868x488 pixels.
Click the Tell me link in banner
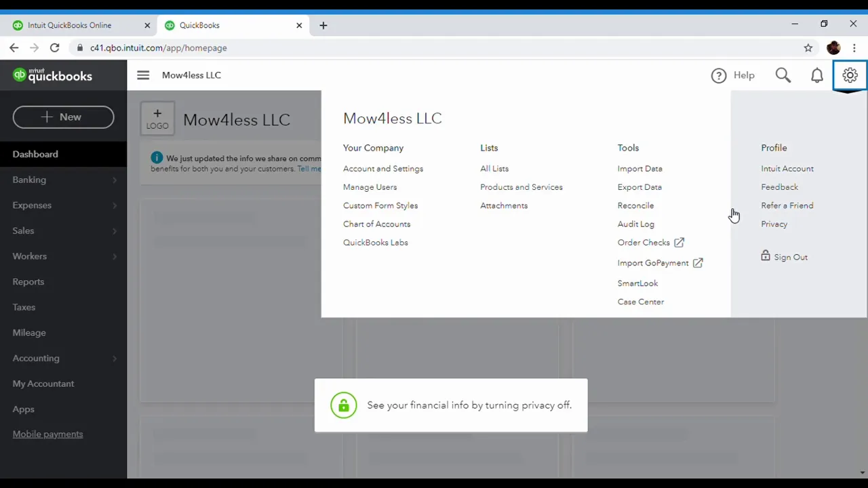(309, 169)
